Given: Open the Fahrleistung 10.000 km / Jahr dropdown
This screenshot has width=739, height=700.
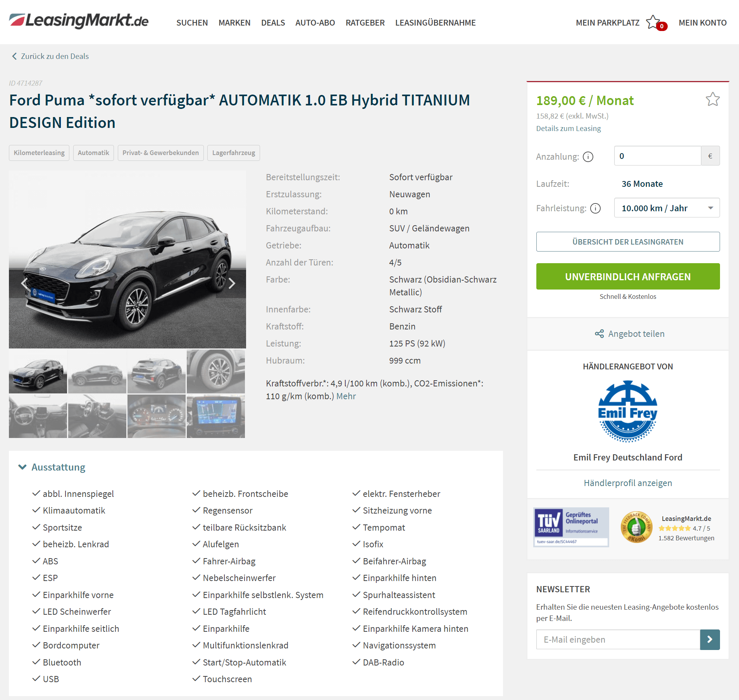Looking at the screenshot, I should point(667,208).
